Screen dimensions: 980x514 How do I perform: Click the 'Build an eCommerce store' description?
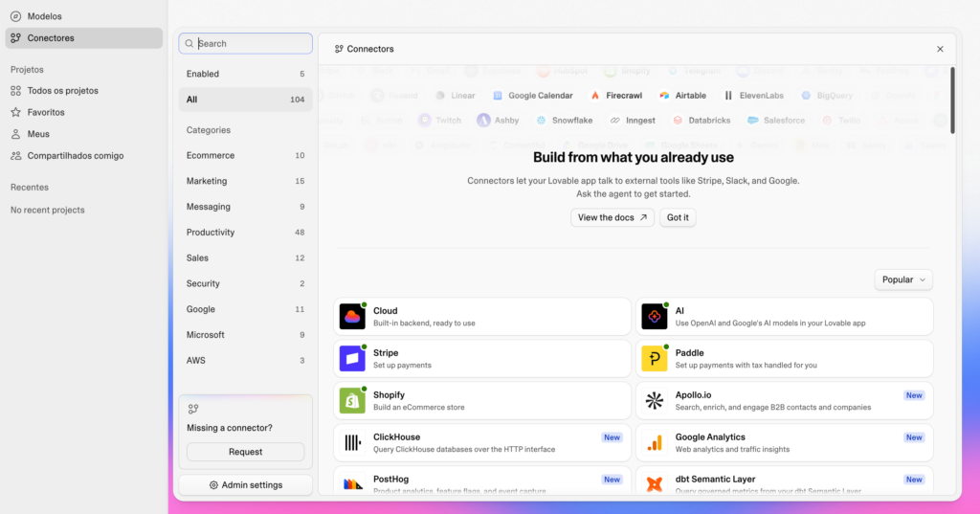(419, 407)
